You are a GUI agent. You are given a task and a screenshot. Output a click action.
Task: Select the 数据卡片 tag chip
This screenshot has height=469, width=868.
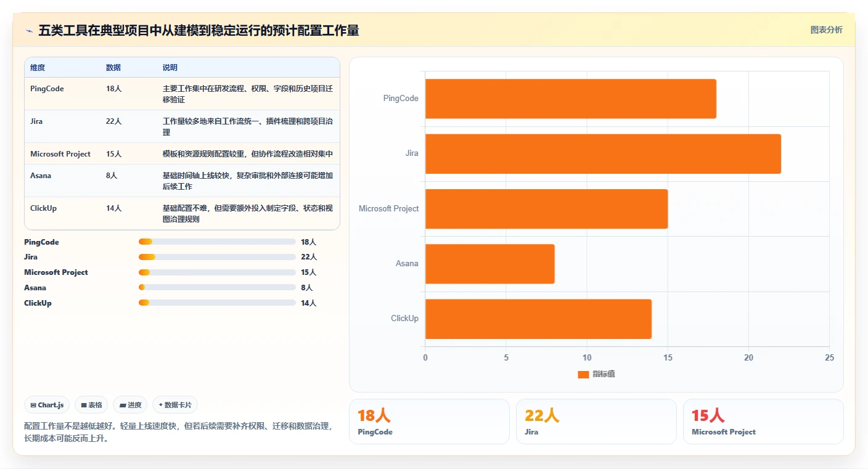click(x=175, y=405)
